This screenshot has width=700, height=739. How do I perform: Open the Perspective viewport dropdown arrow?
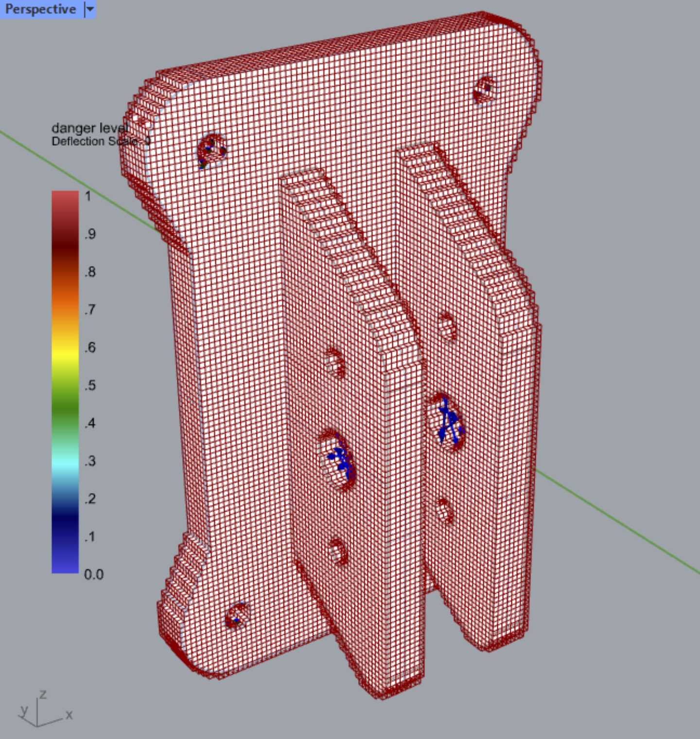(x=89, y=9)
